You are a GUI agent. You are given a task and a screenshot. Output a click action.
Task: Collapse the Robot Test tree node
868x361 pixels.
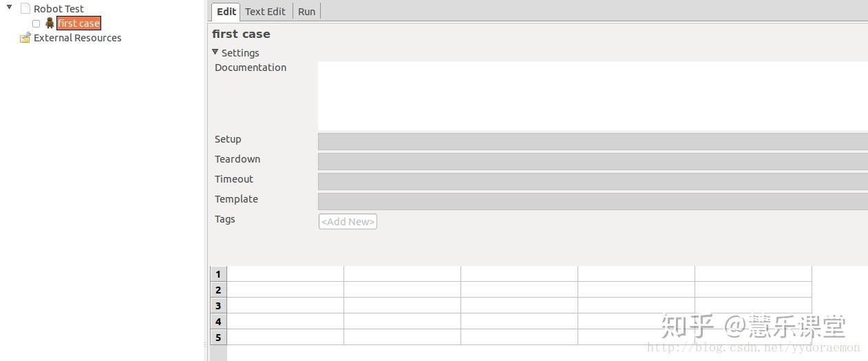tap(10, 8)
